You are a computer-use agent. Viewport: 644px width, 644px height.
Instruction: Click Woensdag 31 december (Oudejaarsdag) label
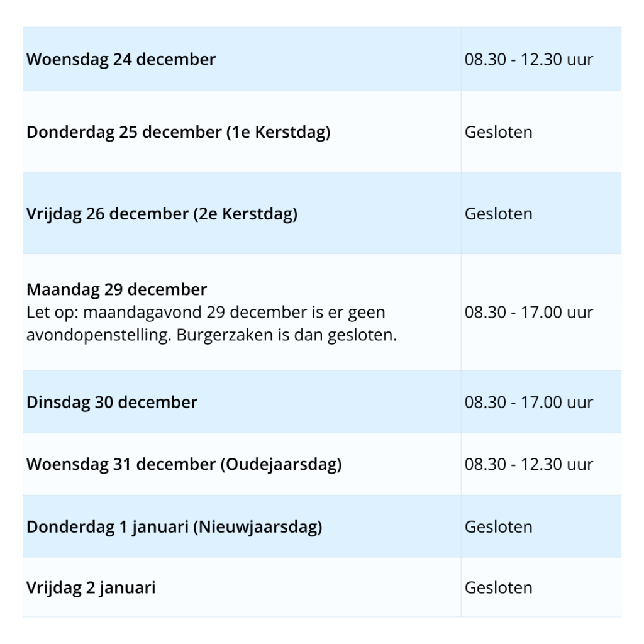(x=184, y=465)
